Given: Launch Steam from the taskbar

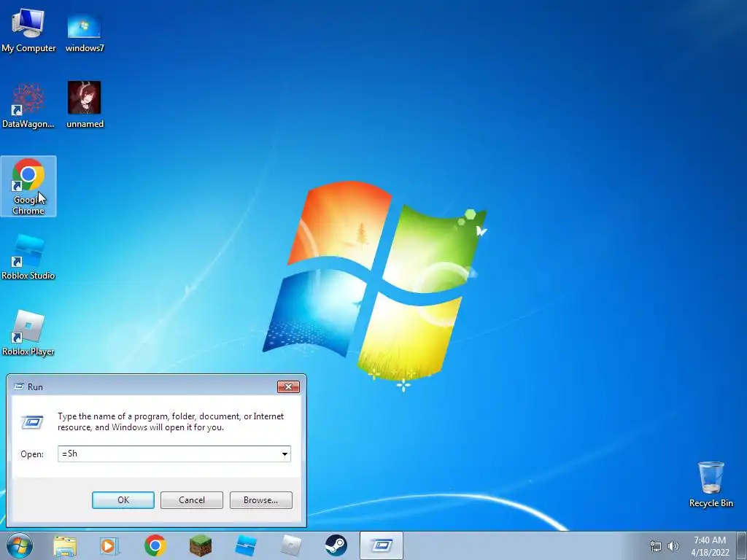Looking at the screenshot, I should (336, 545).
